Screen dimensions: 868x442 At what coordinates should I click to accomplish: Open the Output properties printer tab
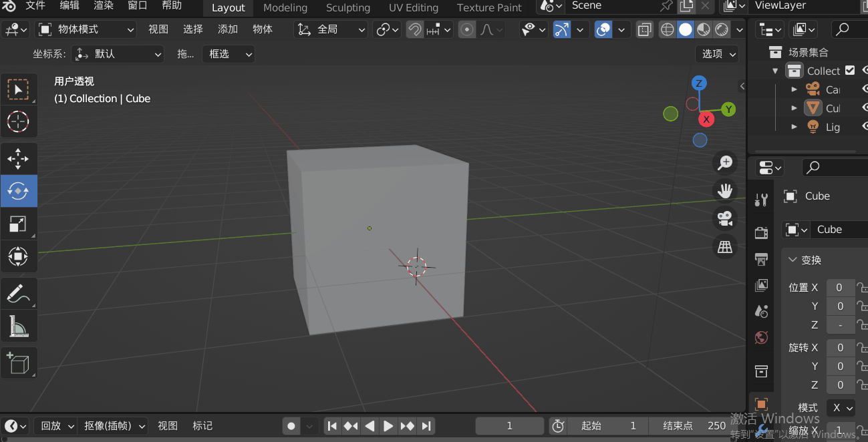click(x=761, y=259)
